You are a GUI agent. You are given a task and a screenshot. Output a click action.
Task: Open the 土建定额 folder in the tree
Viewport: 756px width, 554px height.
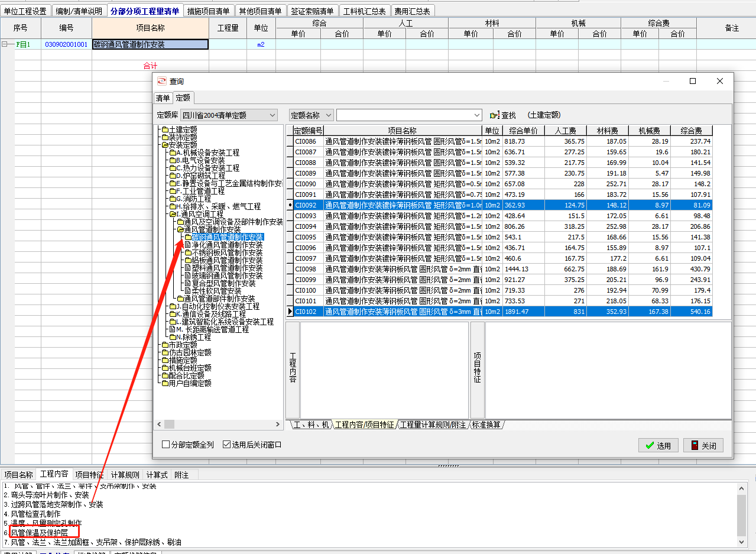click(183, 129)
